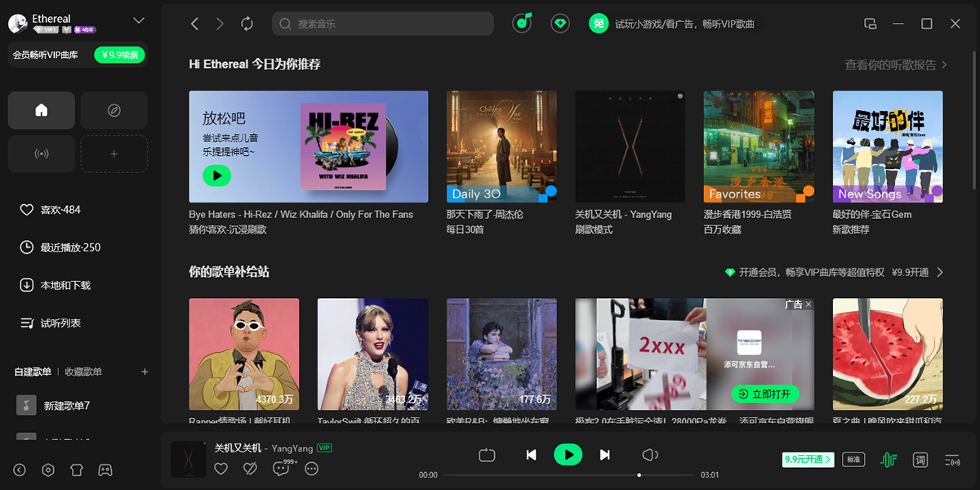Viewport: 980px width, 490px height.
Task: Skip to the previous track
Action: 531,455
